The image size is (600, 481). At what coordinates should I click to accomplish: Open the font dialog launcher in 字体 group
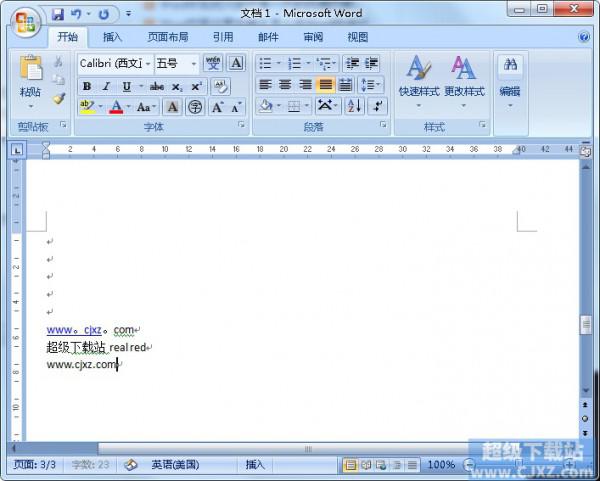tap(241, 124)
